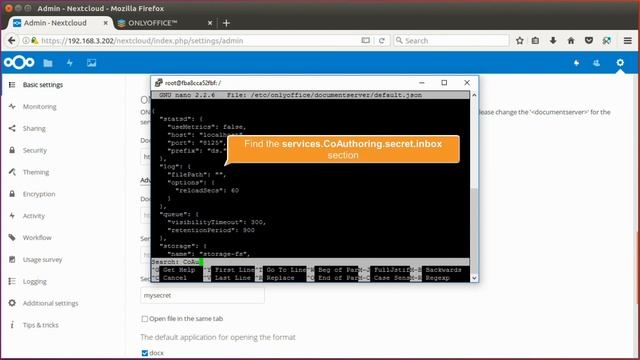Click the lock site identity icon

point(35,40)
